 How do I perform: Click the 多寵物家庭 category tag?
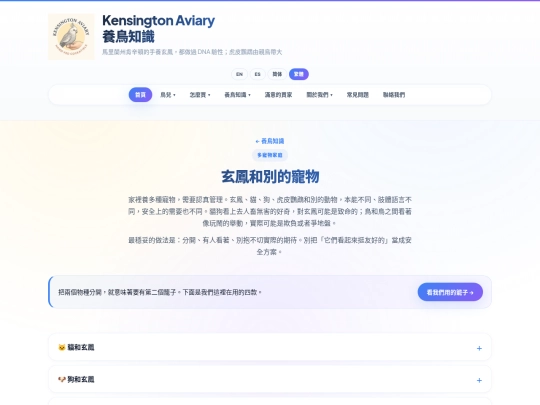[270, 155]
